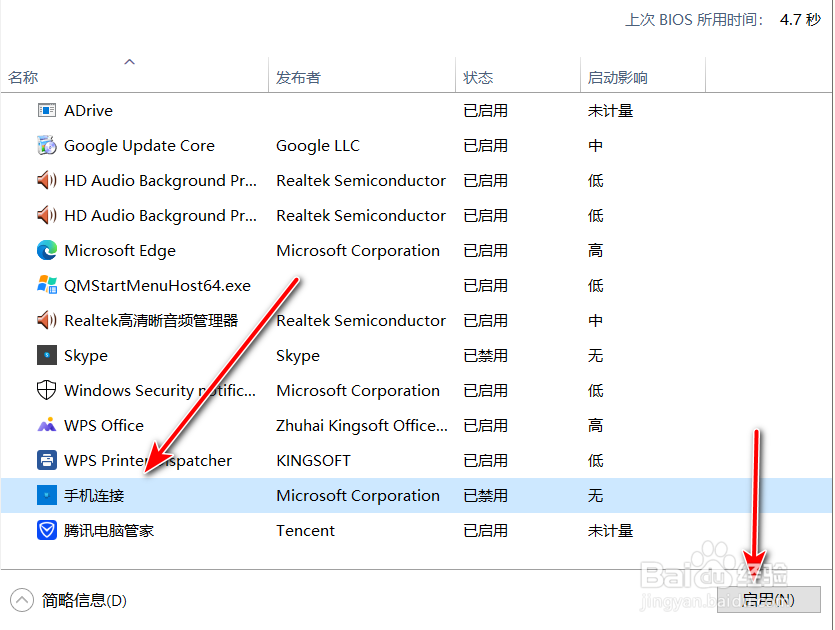Click the Microsoft Edge browser icon

[x=46, y=250]
